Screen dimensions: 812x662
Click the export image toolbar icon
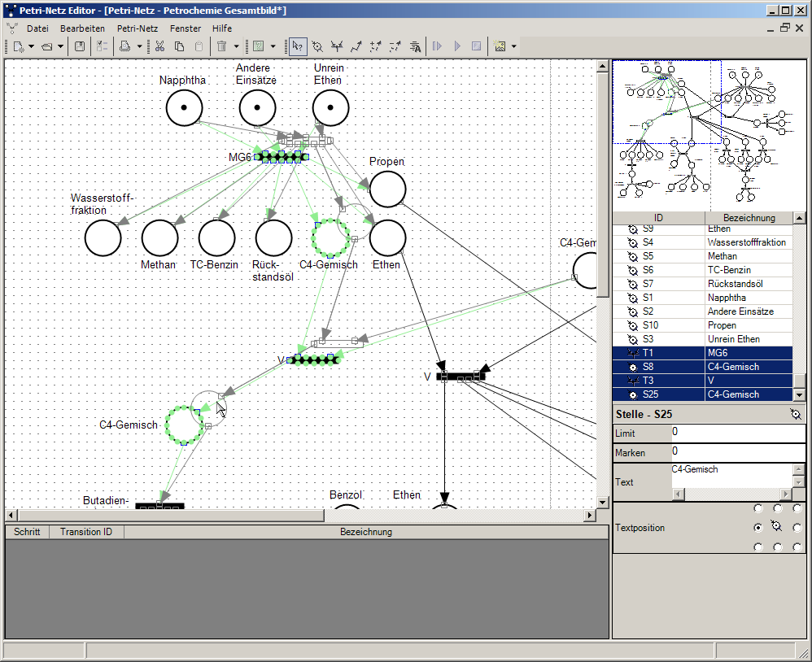click(x=500, y=46)
